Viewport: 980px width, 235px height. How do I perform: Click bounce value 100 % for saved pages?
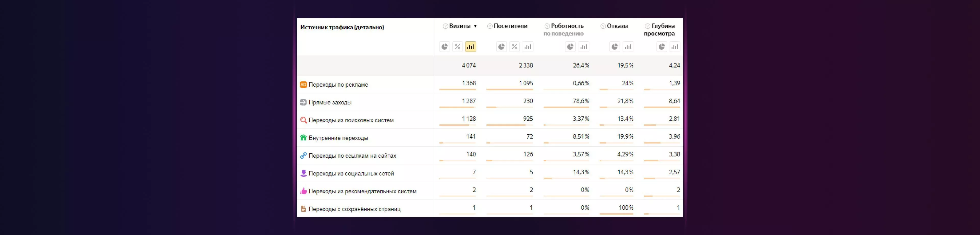coord(626,208)
